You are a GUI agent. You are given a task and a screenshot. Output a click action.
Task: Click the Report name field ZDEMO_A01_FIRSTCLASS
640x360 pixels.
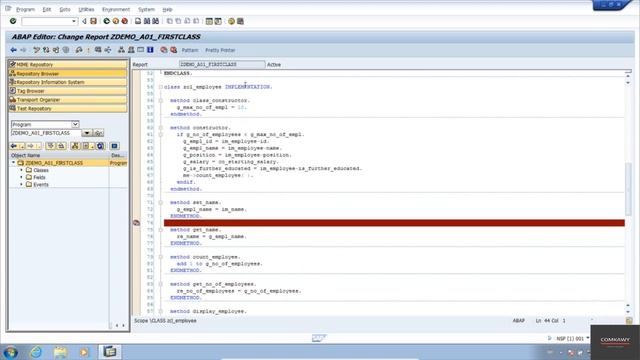click(222, 64)
